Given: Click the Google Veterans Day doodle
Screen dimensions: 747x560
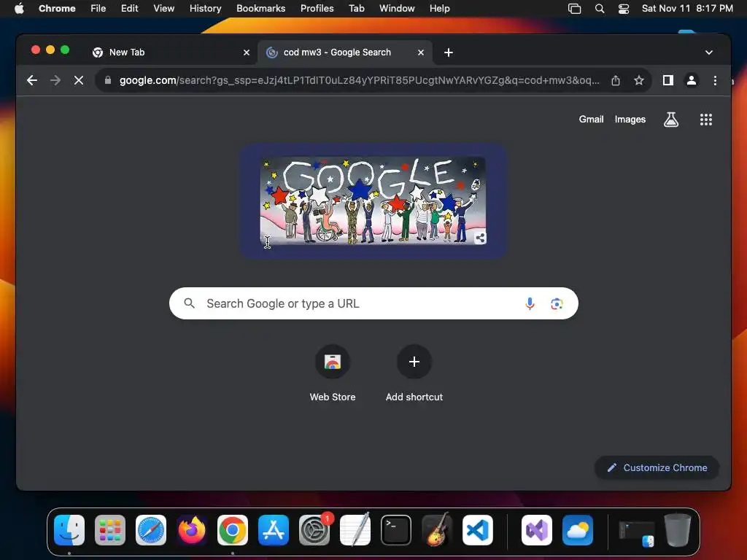Looking at the screenshot, I should [373, 201].
